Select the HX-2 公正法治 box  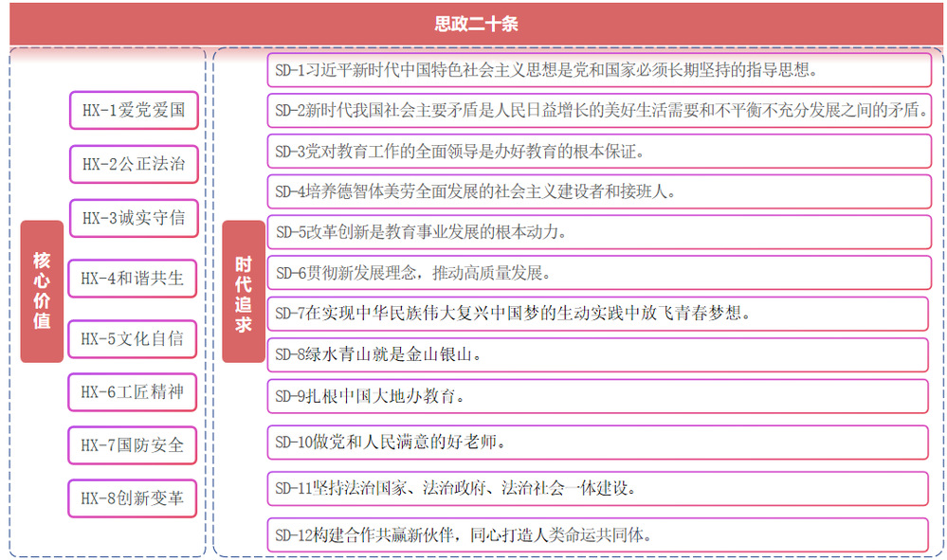133,164
